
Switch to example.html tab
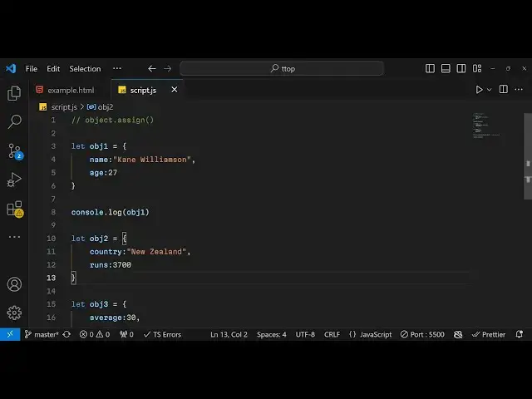click(x=70, y=90)
